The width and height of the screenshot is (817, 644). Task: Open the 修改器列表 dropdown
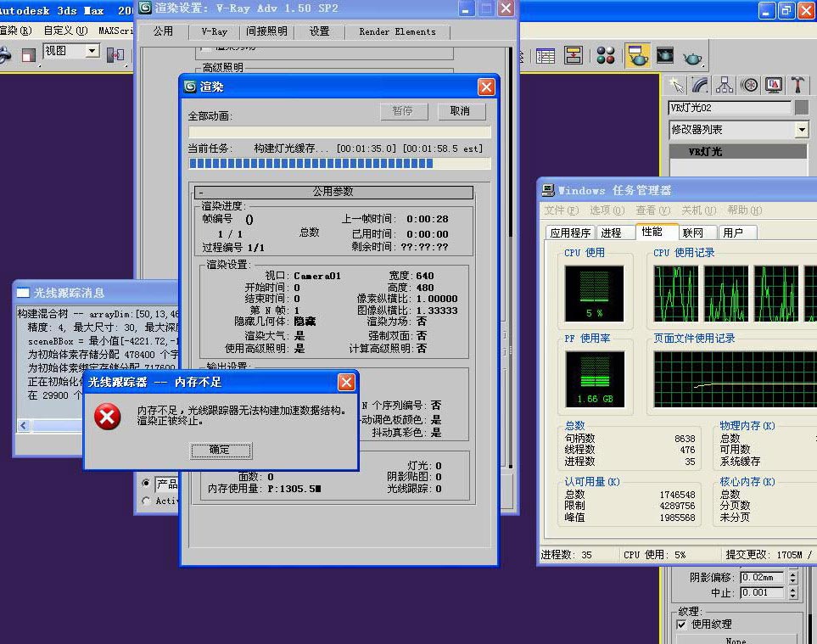802,129
